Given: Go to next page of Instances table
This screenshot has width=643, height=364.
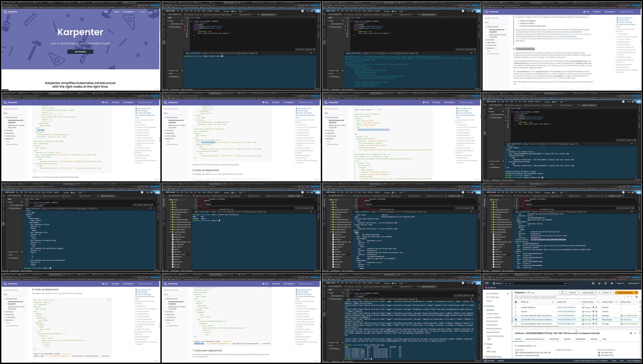Looking at the screenshot, I should coord(631,297).
